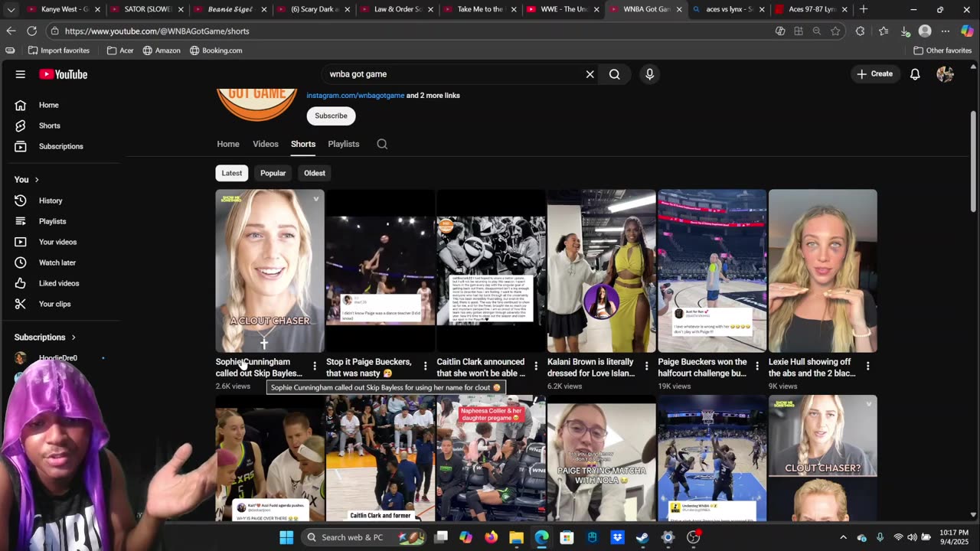Open the instagram.com/wnbagotgame link
Viewport: 980px width, 551px height.
pyautogui.click(x=355, y=96)
